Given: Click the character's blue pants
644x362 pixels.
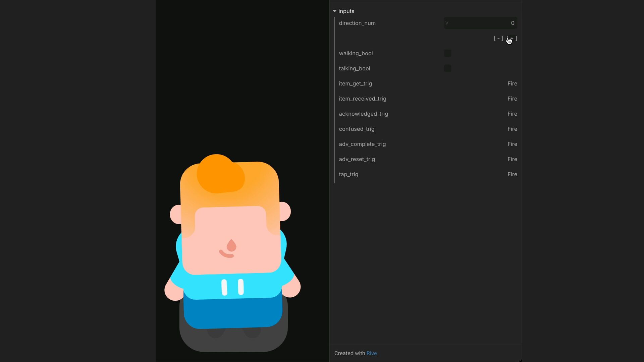Looking at the screenshot, I should point(233,312).
